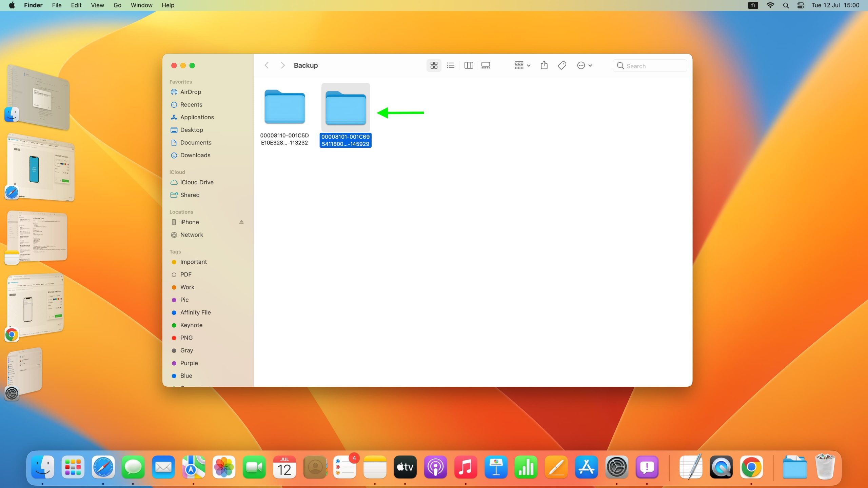Select icon view mode button
The width and height of the screenshot is (868, 488).
coord(434,65)
